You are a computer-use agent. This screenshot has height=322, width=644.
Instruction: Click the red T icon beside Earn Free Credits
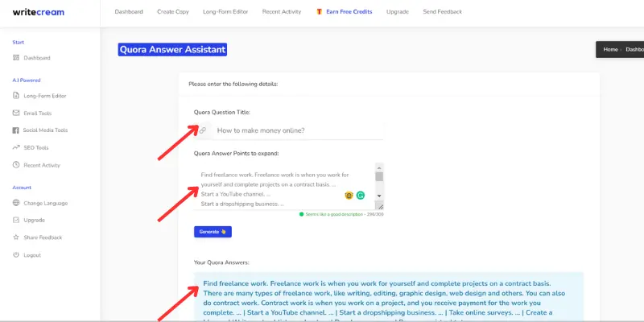click(319, 12)
